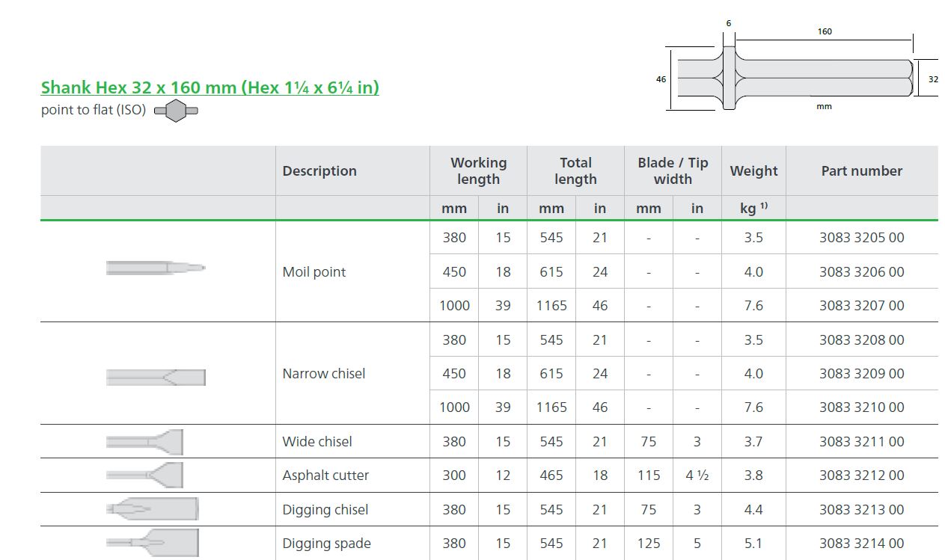Click the hex shank cross-section icon
This screenshot has height=560, width=945.
tap(176, 111)
